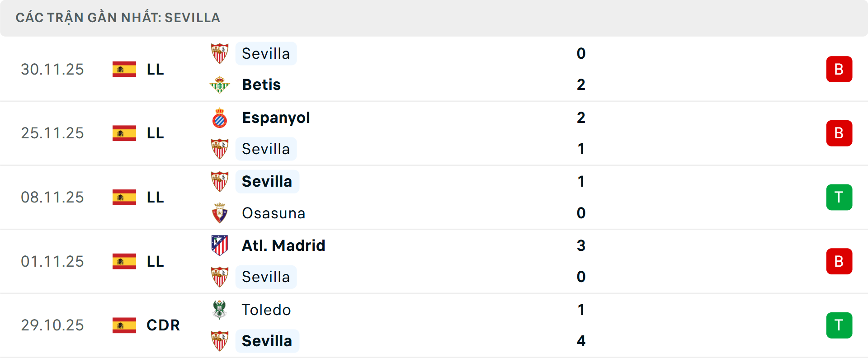
Task: Open the CDR competition label
Action: pos(163,325)
